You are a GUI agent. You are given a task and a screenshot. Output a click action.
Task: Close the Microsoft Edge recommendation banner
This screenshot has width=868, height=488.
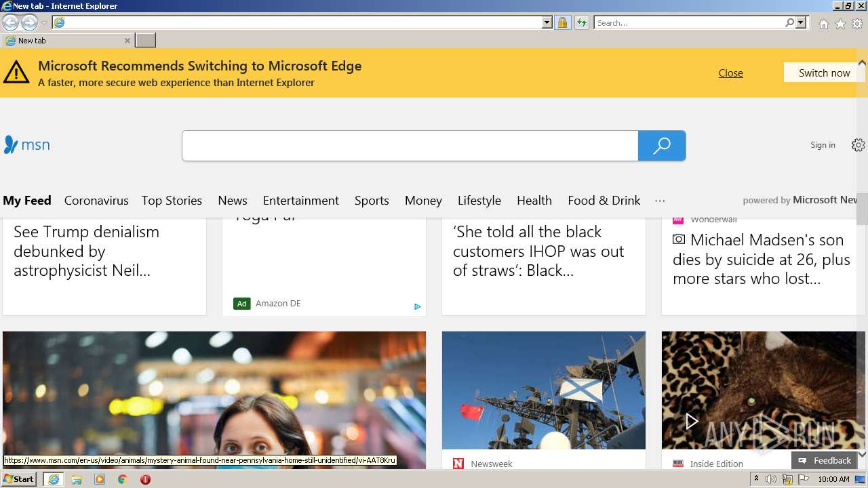pyautogui.click(x=730, y=73)
